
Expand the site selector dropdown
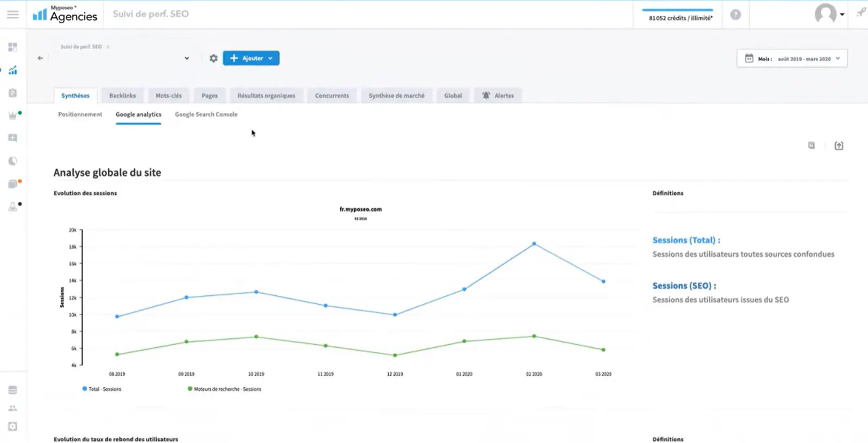[187, 58]
